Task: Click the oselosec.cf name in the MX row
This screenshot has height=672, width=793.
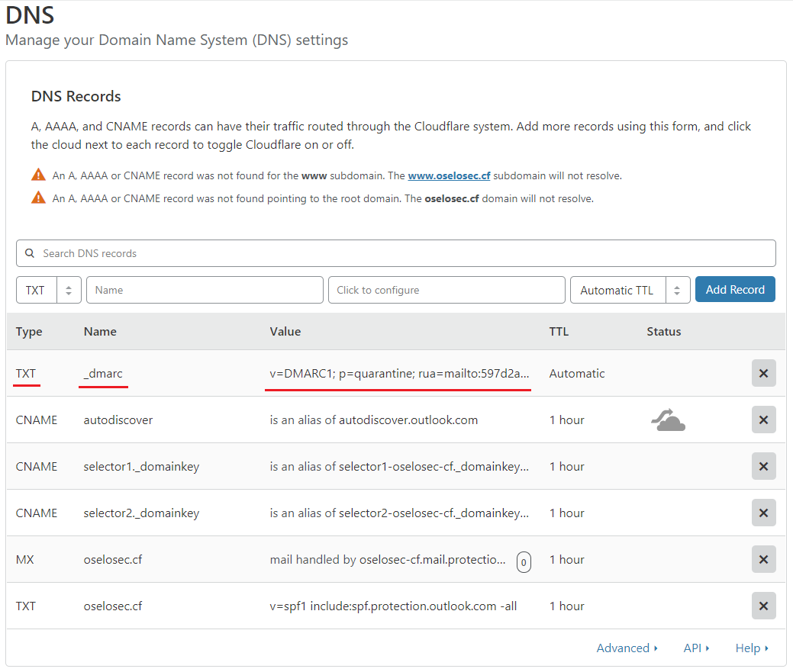Action: pyautogui.click(x=113, y=559)
